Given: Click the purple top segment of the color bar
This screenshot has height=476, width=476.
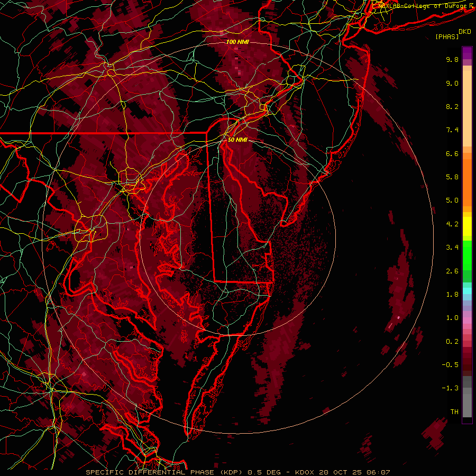Looking at the screenshot, I should pos(467,53).
